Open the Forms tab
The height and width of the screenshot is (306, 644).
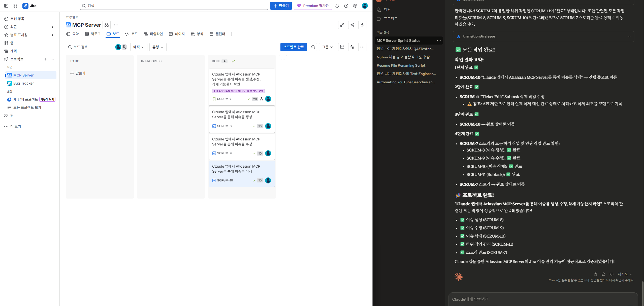point(197,34)
